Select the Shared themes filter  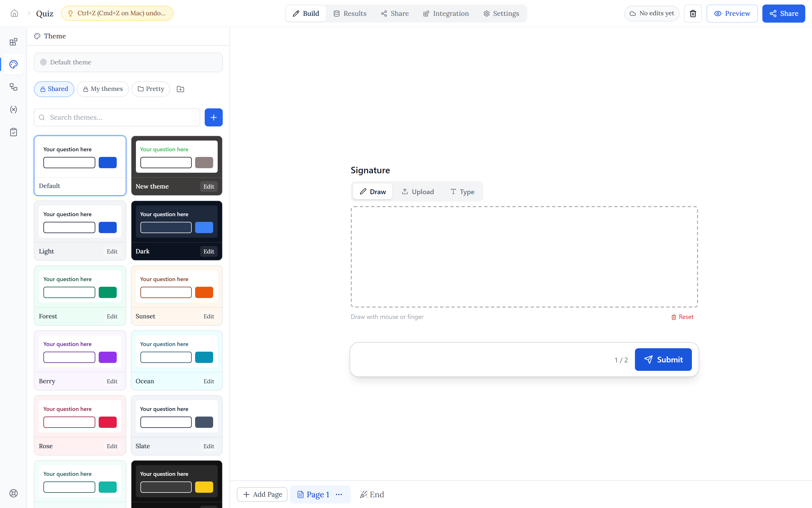[x=54, y=89]
